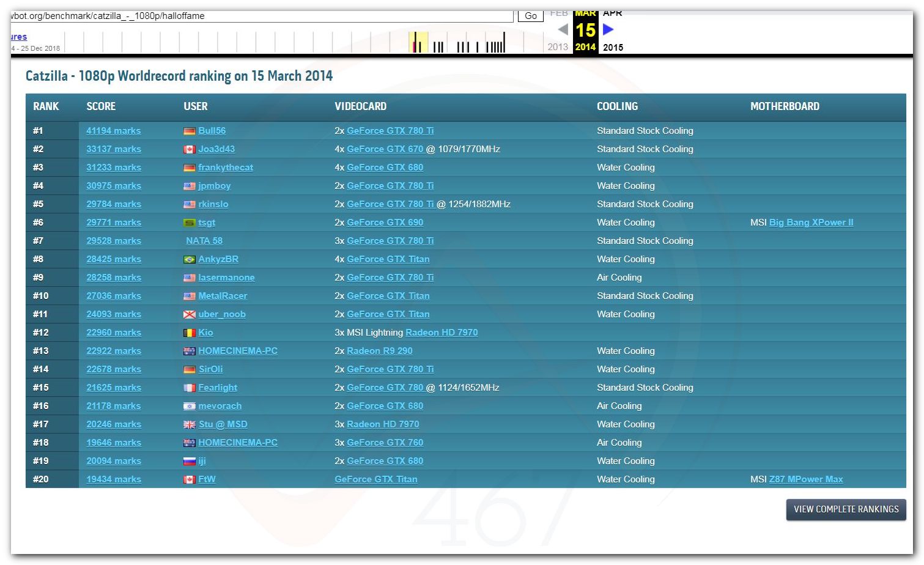
Task: Open the 22960 marks score link
Action: (x=114, y=333)
